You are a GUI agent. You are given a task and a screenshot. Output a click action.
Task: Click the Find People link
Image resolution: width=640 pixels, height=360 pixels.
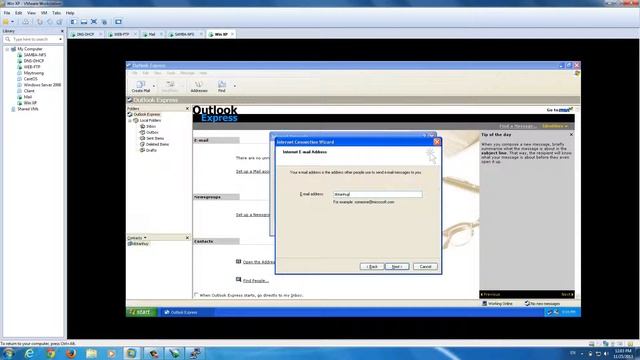(x=256, y=281)
